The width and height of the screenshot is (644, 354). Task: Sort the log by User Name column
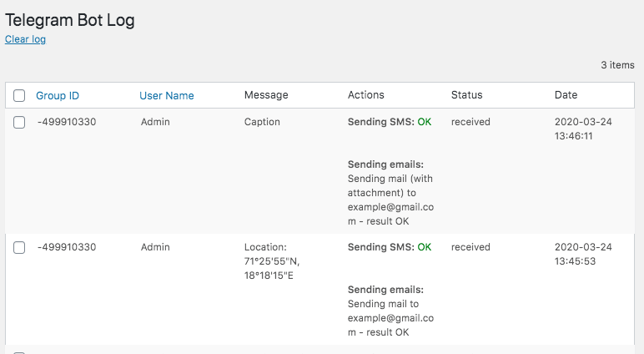(x=166, y=95)
